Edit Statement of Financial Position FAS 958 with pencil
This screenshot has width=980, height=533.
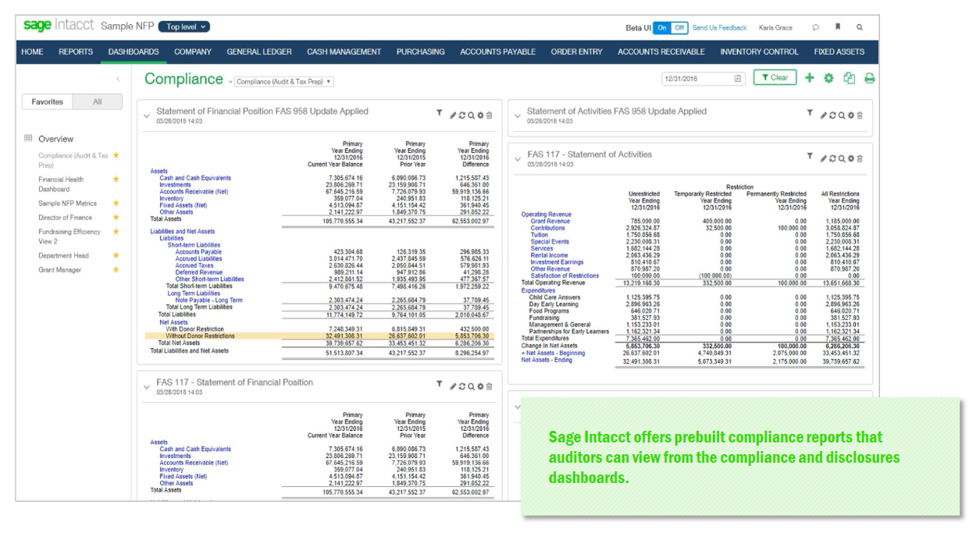[x=453, y=115]
